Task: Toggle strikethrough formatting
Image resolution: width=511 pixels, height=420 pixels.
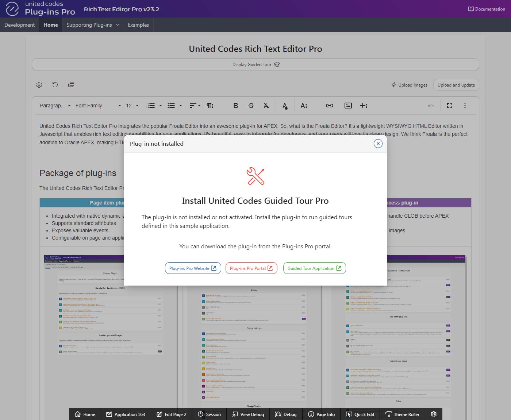Action: click(x=251, y=106)
